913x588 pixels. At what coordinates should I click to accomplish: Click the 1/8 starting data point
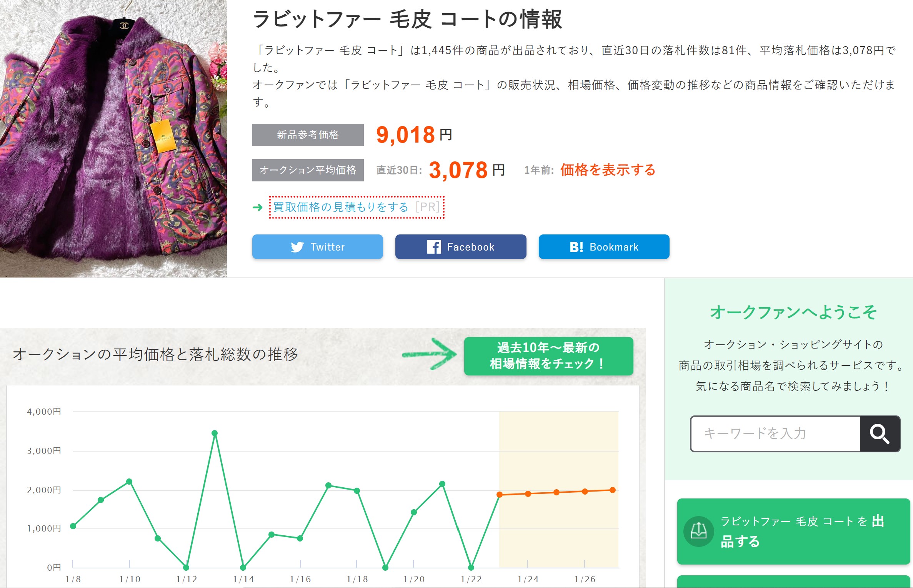(x=73, y=526)
